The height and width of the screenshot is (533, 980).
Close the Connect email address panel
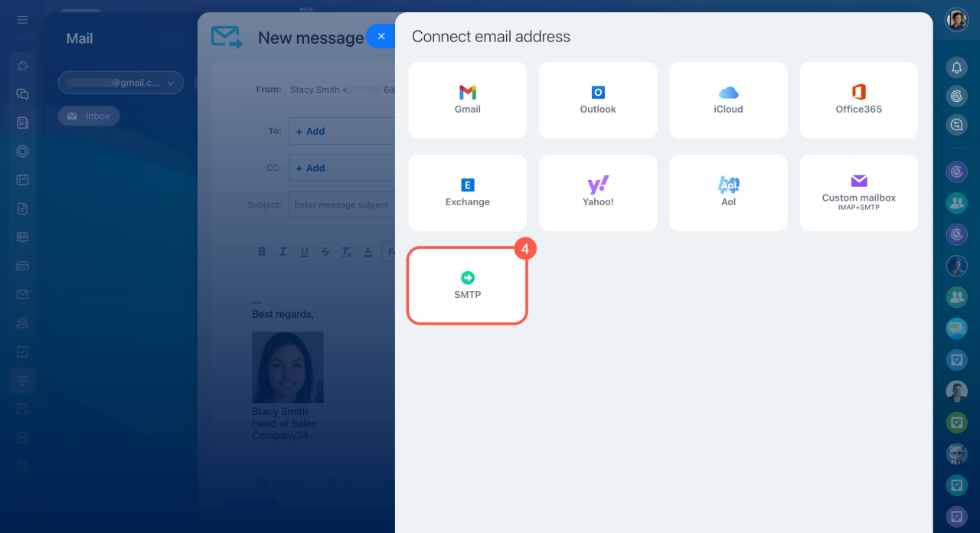click(x=381, y=36)
